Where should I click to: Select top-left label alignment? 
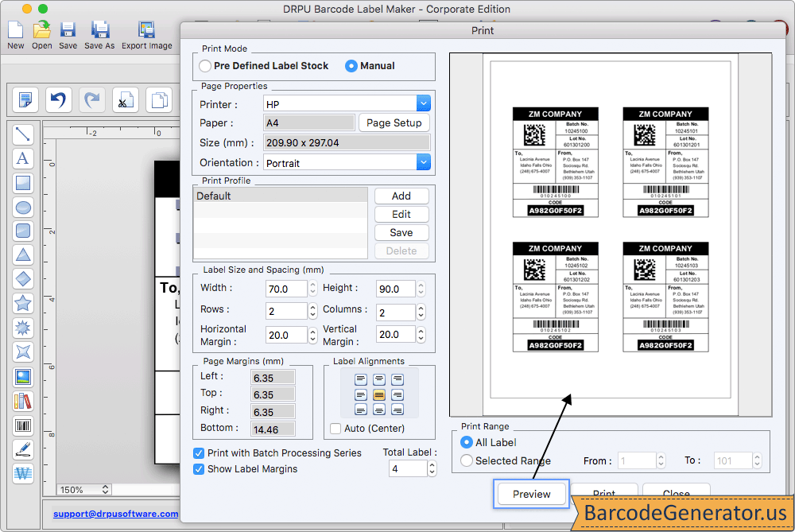pyautogui.click(x=360, y=379)
